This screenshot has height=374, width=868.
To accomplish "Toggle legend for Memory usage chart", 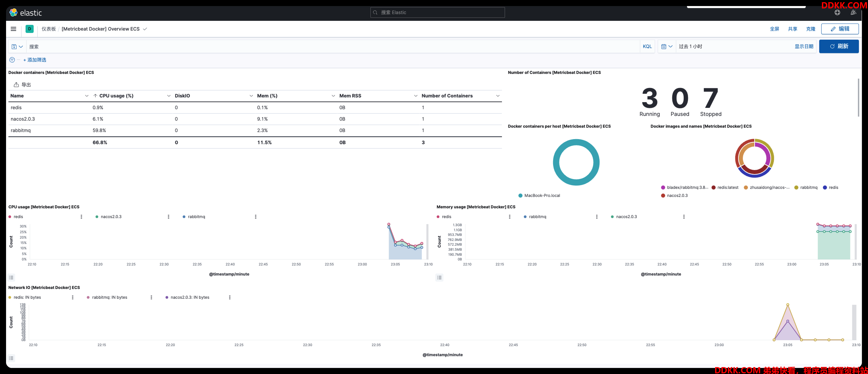I will 439,277.
